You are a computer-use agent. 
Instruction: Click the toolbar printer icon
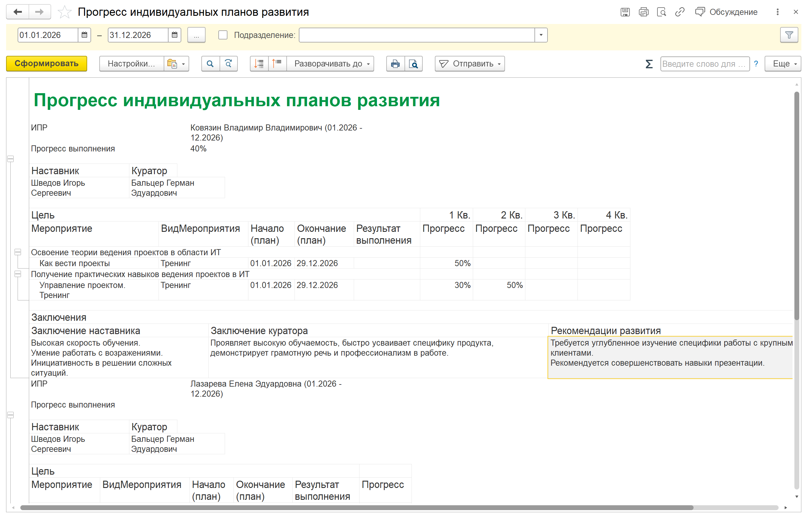(395, 64)
